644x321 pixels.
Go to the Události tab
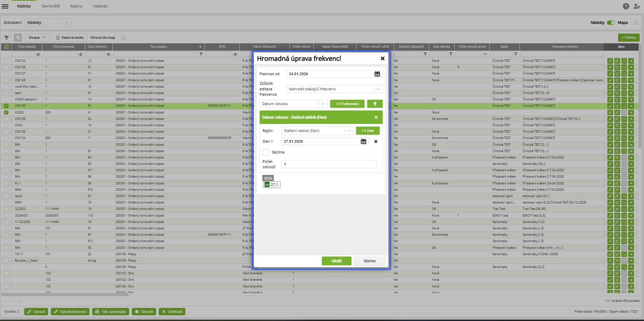100,6
